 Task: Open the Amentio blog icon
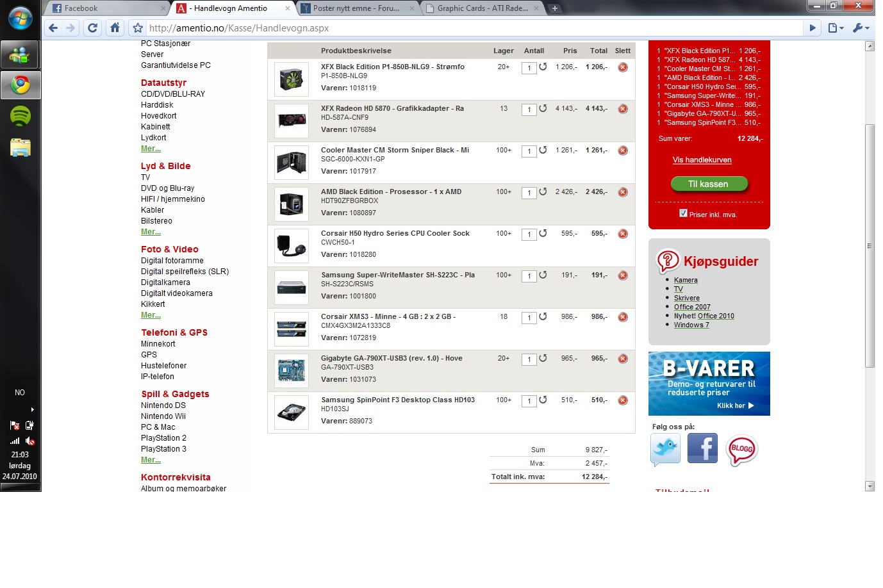pyautogui.click(x=741, y=449)
